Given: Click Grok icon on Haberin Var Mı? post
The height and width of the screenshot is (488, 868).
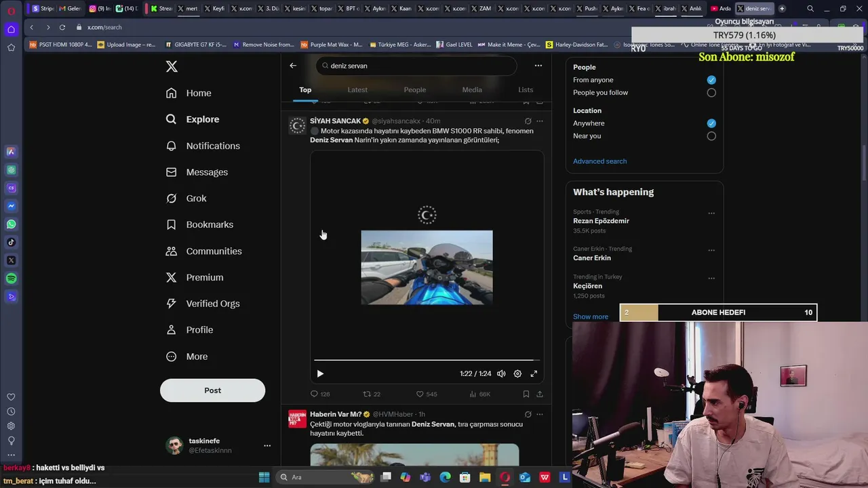Looking at the screenshot, I should point(528,414).
